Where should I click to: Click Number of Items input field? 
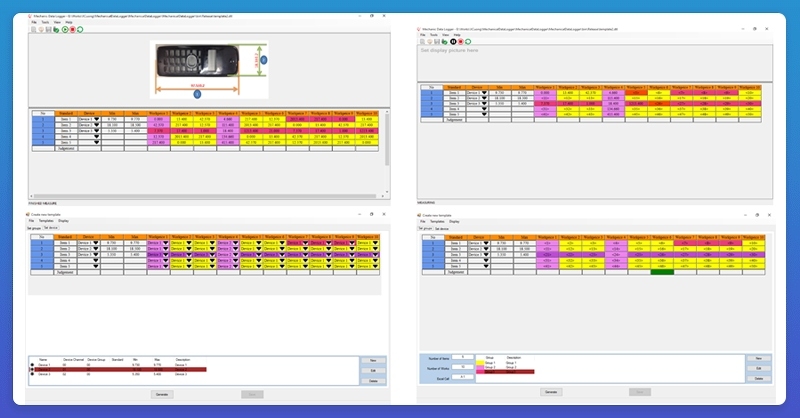(x=462, y=357)
